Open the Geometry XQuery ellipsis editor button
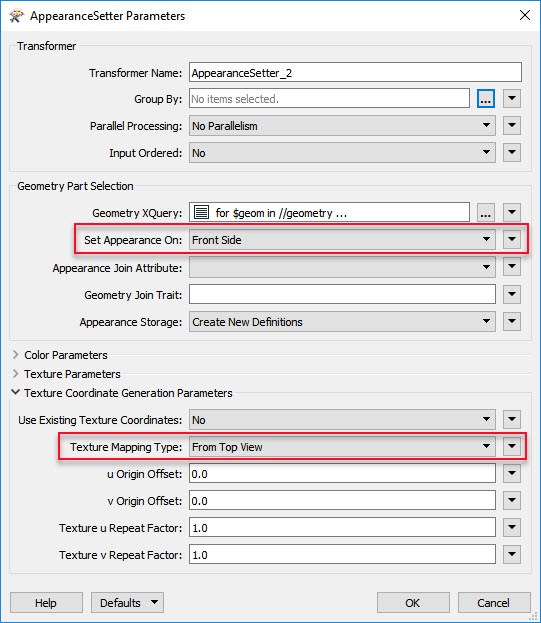This screenshot has height=623, width=541. click(485, 213)
